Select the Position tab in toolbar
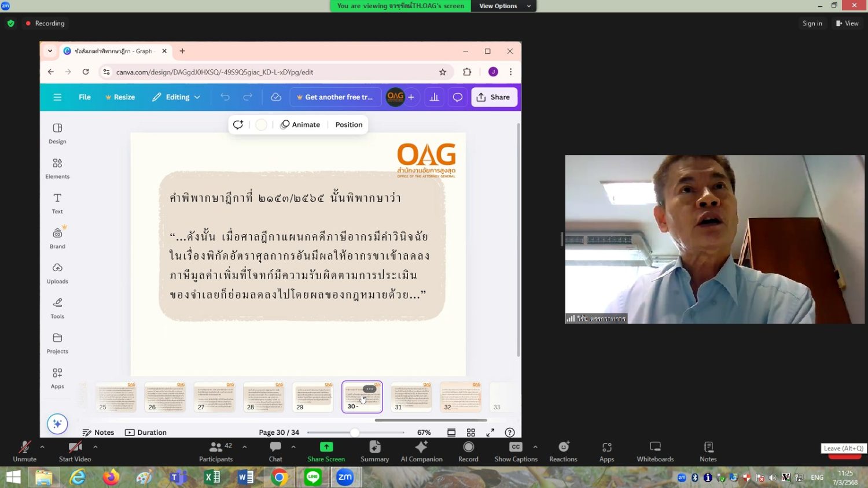 coord(348,124)
